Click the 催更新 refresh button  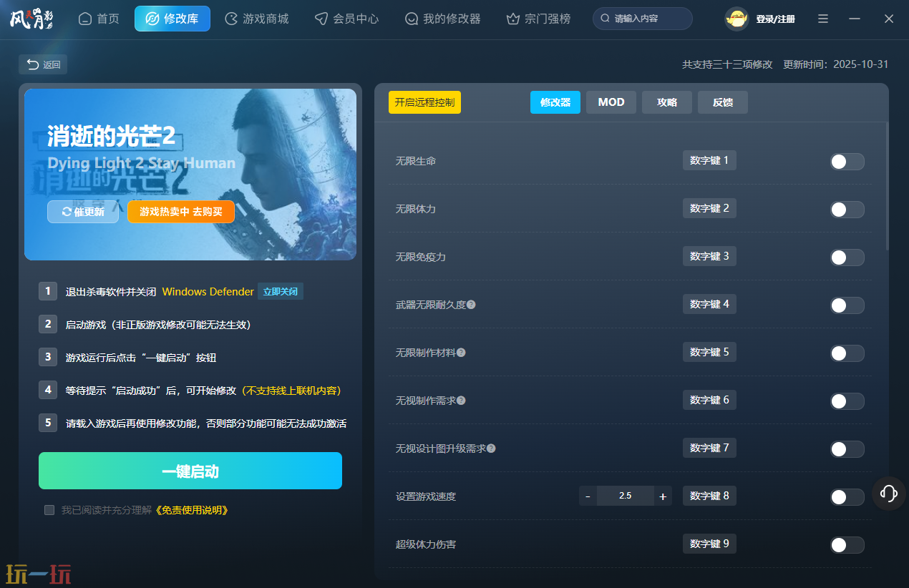coord(83,212)
